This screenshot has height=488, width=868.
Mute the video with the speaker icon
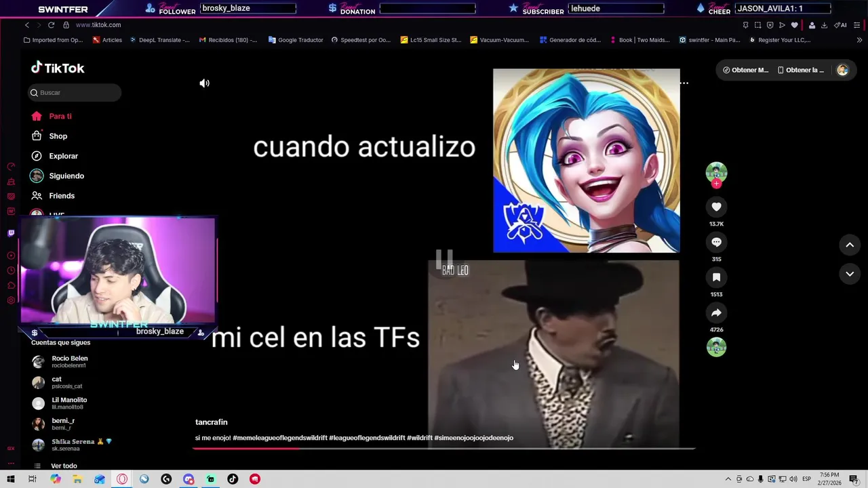pos(204,83)
